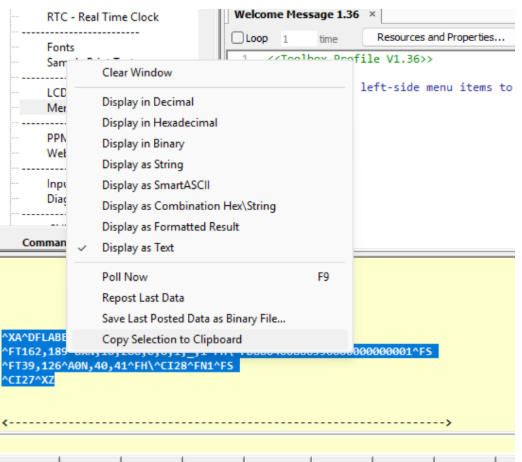Open Resources and Properties button

click(440, 37)
